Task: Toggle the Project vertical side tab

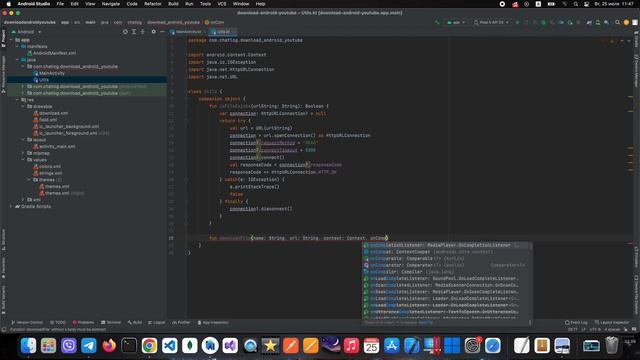Action: 3,39
